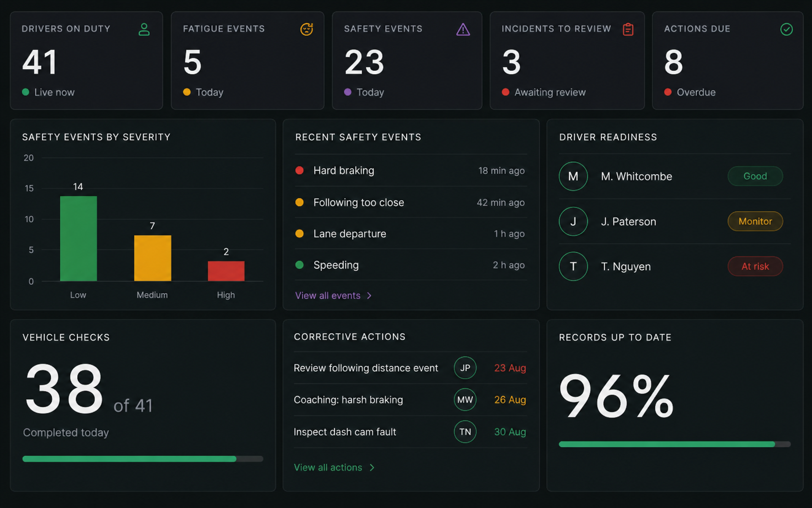The height and width of the screenshot is (508, 812).
Task: Click the person icon in Drivers On Duty card
Action: (x=144, y=29)
